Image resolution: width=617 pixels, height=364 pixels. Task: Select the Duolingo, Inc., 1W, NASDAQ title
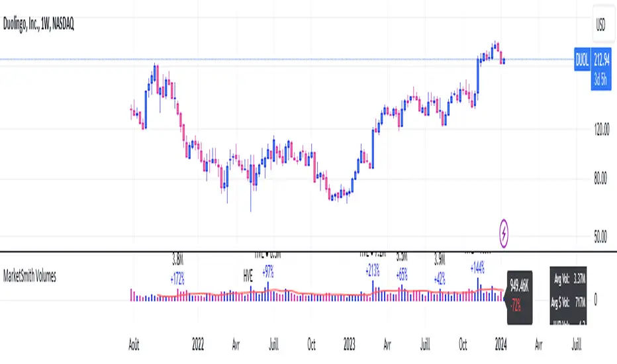point(38,24)
